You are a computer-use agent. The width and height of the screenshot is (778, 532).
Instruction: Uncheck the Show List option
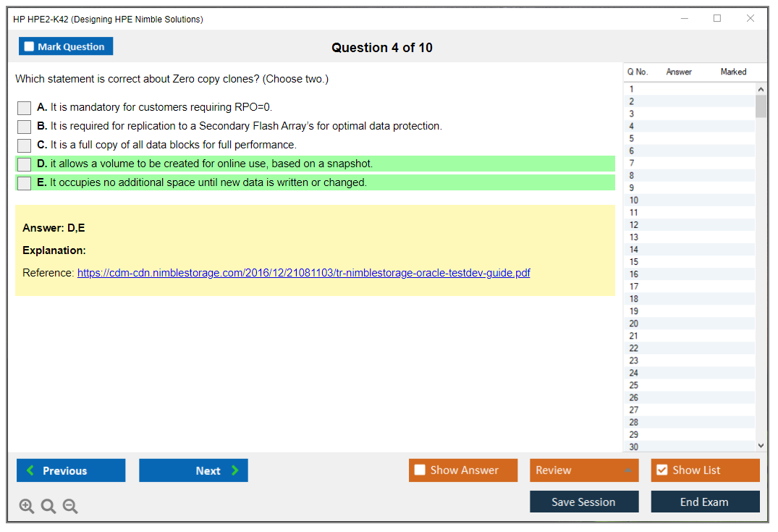coord(661,470)
